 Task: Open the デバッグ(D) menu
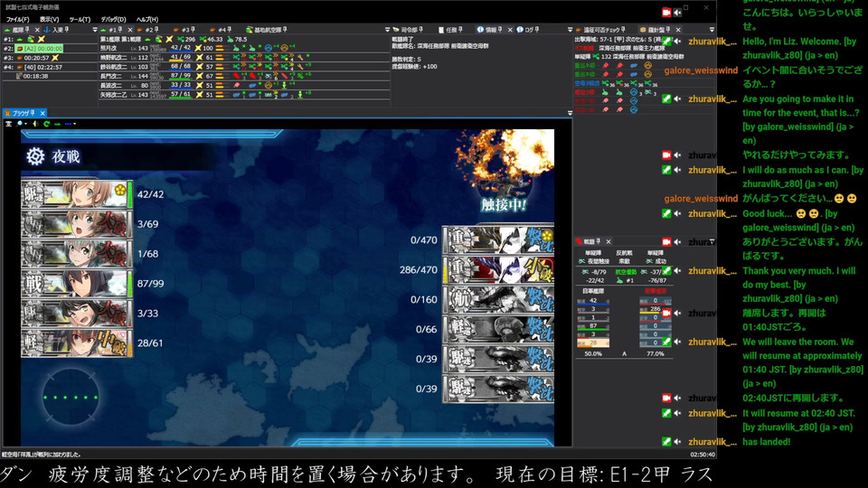(x=114, y=19)
